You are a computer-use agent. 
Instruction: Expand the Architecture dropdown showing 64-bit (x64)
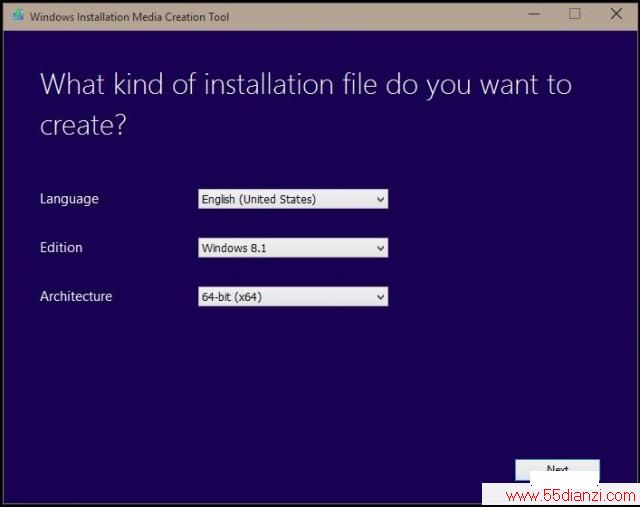(293, 297)
